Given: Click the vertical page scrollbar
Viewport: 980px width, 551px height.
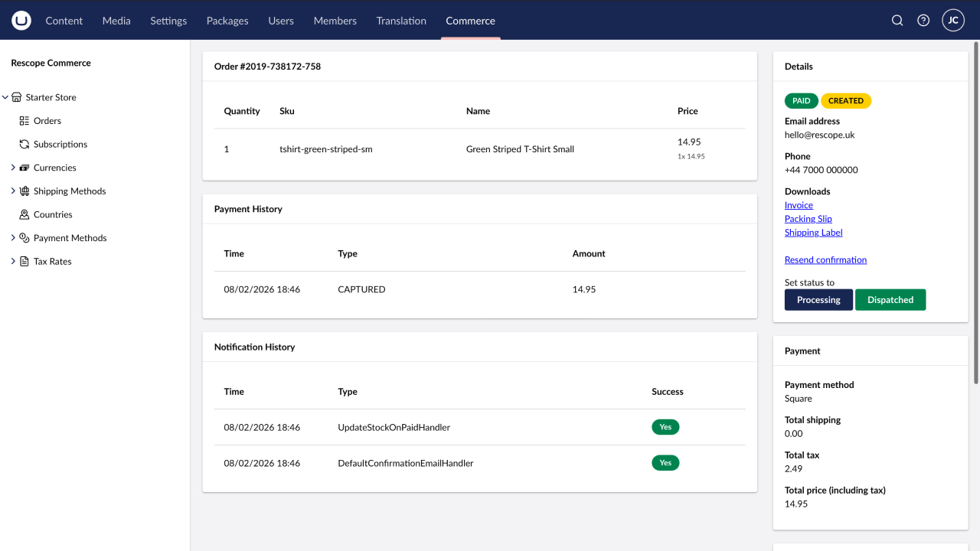Looking at the screenshot, I should (x=975, y=214).
